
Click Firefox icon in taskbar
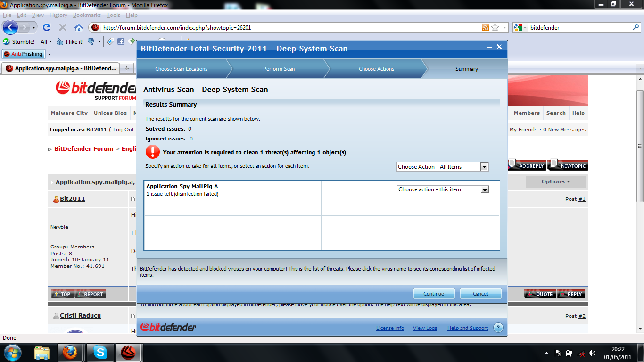tap(70, 352)
